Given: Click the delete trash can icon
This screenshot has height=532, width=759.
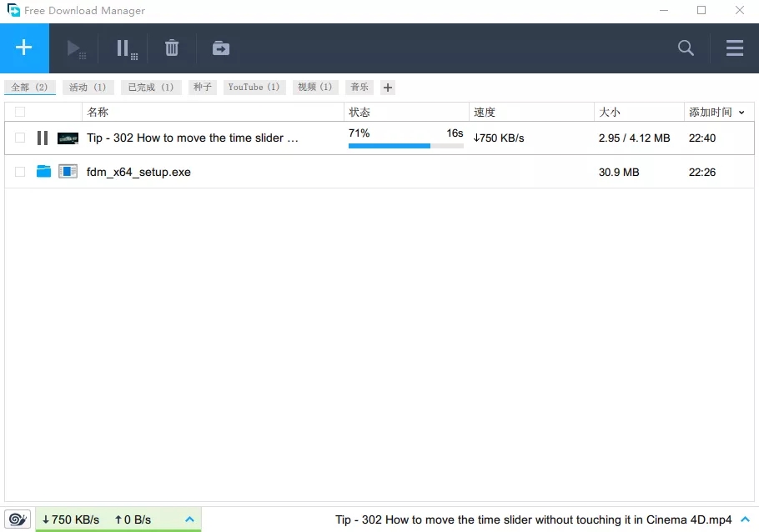Looking at the screenshot, I should (x=172, y=48).
